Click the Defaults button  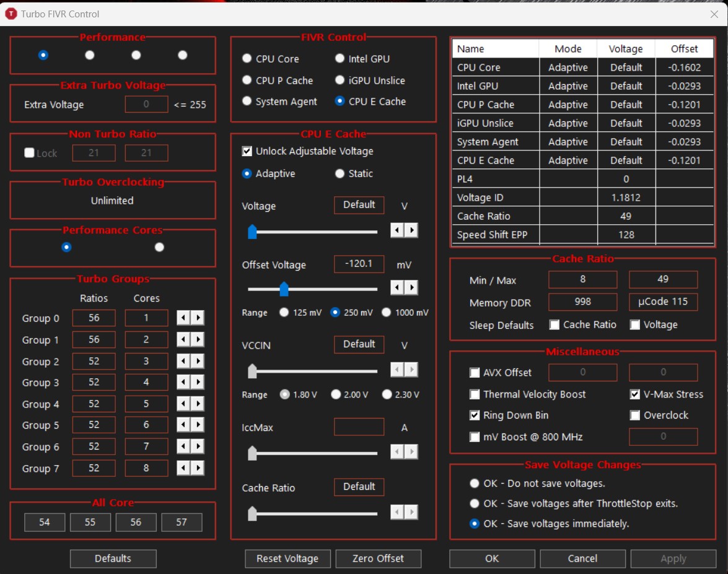pyautogui.click(x=112, y=559)
